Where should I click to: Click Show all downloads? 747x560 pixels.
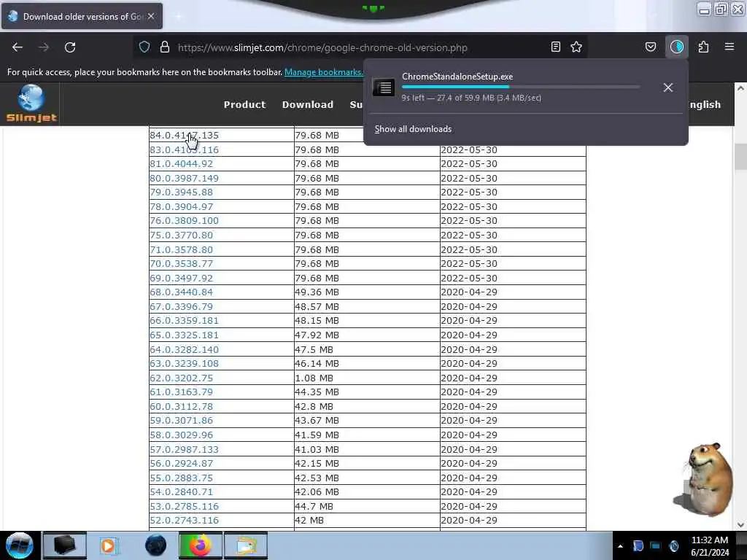click(x=413, y=129)
